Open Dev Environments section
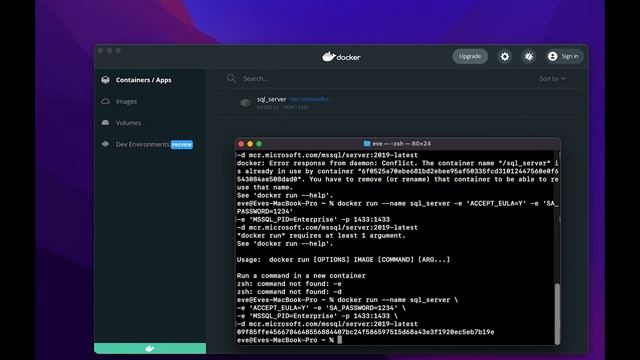The height and width of the screenshot is (360, 640). click(x=142, y=144)
